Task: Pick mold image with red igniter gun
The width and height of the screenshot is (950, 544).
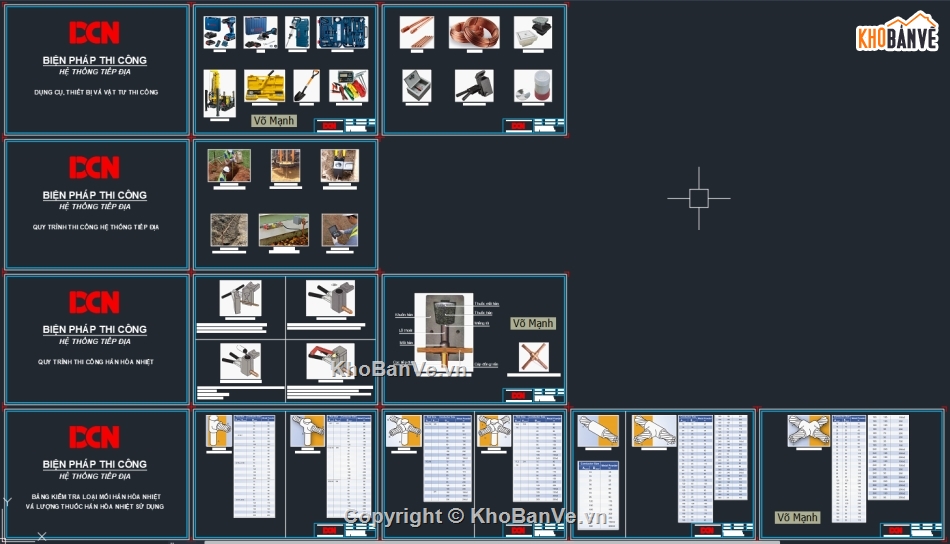Action: 330,361
